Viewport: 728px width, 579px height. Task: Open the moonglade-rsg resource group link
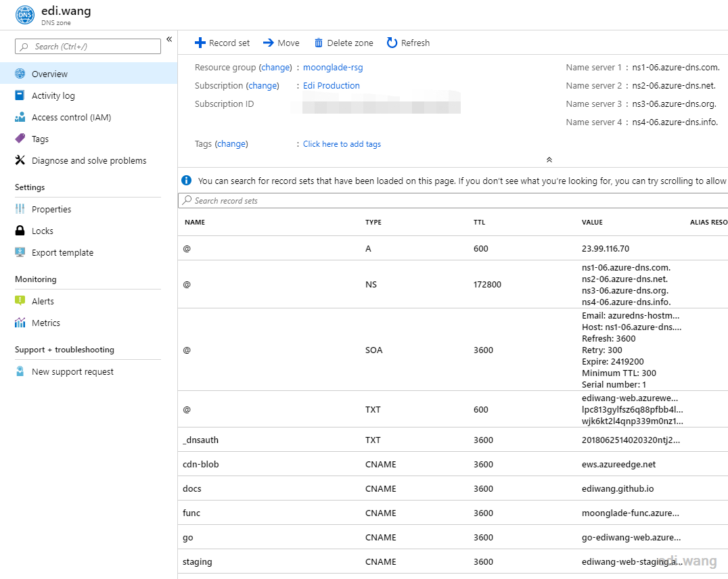click(x=333, y=68)
